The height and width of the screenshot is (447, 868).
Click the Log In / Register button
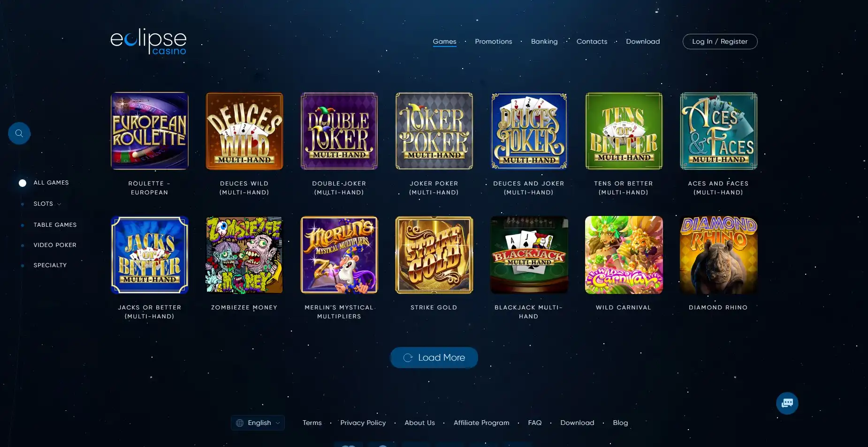tap(720, 41)
